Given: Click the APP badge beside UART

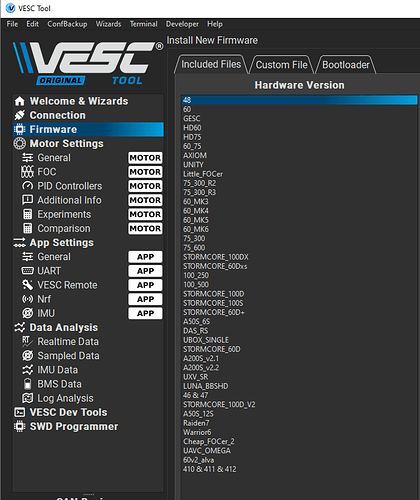Looking at the screenshot, I should 145,271.
